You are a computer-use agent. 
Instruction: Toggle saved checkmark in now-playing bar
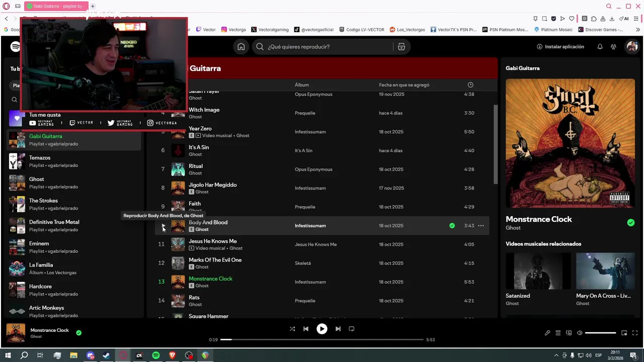[78, 333]
